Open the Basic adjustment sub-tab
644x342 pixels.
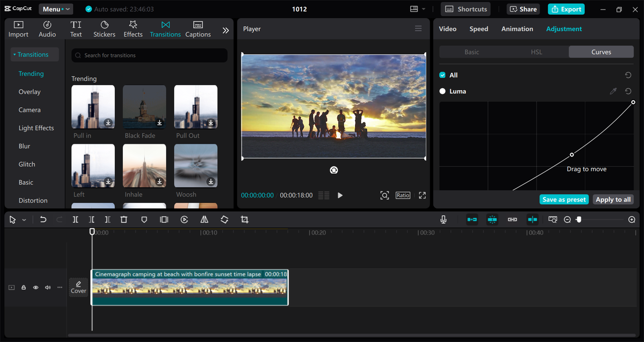click(x=472, y=52)
